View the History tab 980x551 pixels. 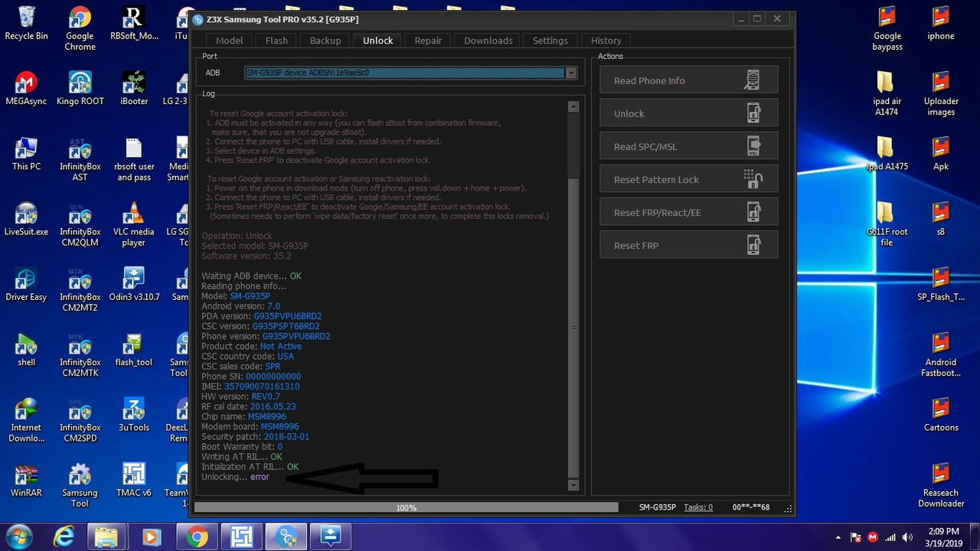click(x=606, y=41)
